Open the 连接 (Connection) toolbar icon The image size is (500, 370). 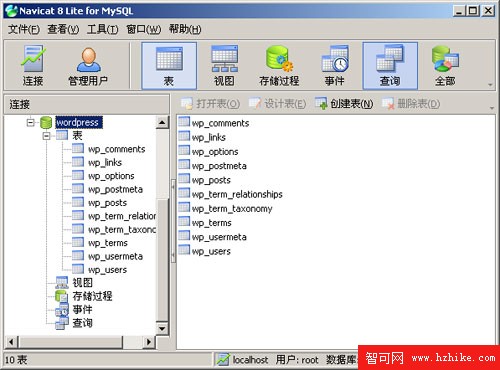(33, 65)
